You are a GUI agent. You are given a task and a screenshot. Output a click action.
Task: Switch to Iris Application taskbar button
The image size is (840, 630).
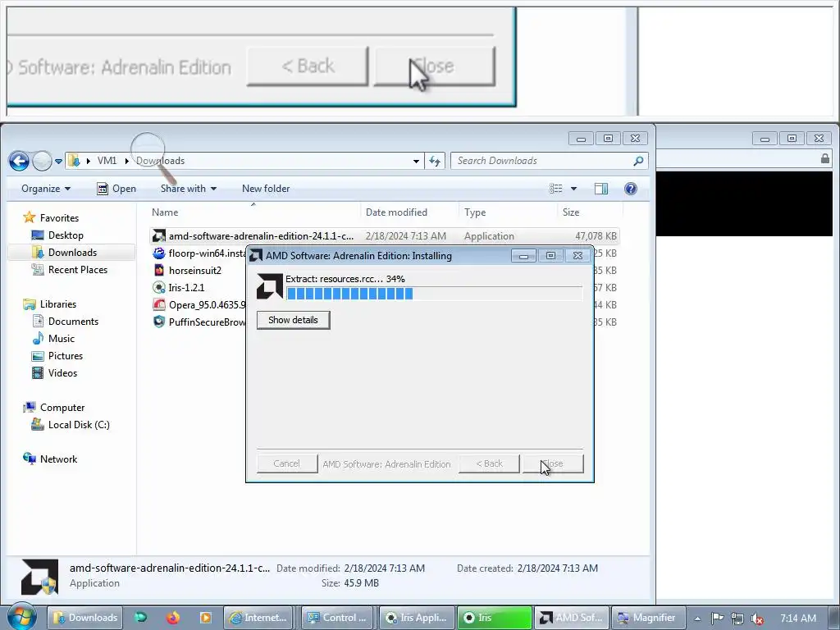(x=416, y=618)
